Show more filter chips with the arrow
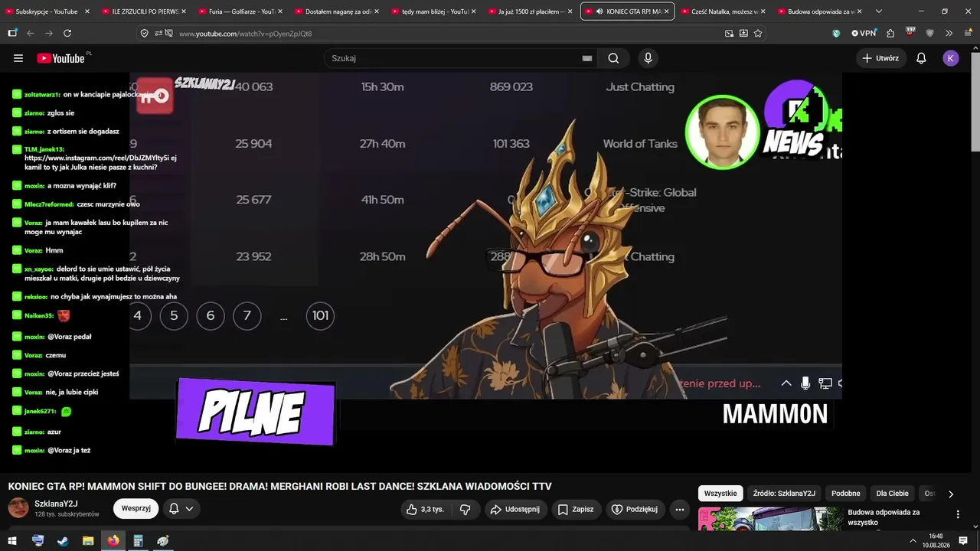 (951, 494)
